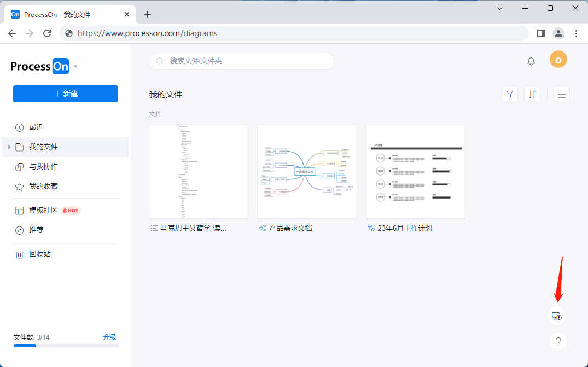Open the orange user avatar menu
The width and height of the screenshot is (588, 367).
[x=558, y=60]
